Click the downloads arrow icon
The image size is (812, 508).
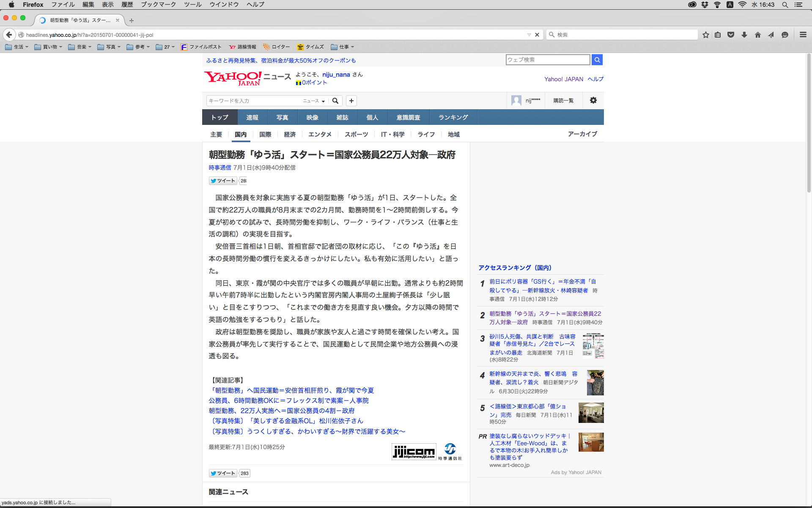pyautogui.click(x=744, y=35)
